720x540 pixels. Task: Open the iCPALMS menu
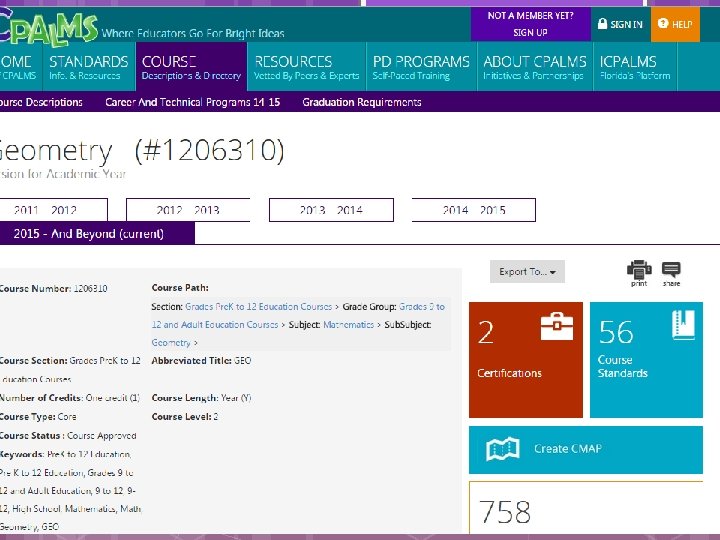click(x=635, y=67)
